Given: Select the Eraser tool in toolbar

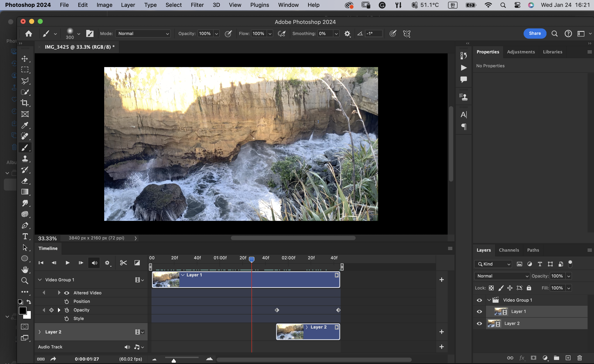Looking at the screenshot, I should click(25, 181).
